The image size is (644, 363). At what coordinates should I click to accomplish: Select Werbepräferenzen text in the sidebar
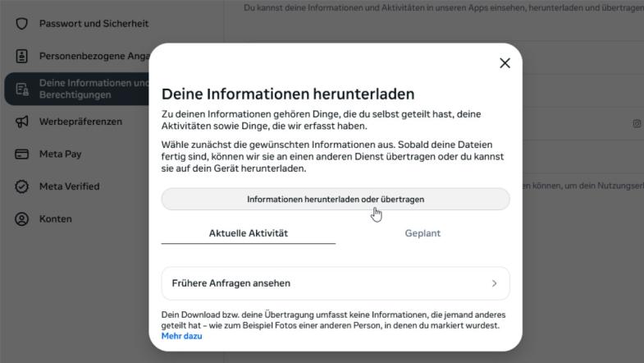pos(80,122)
